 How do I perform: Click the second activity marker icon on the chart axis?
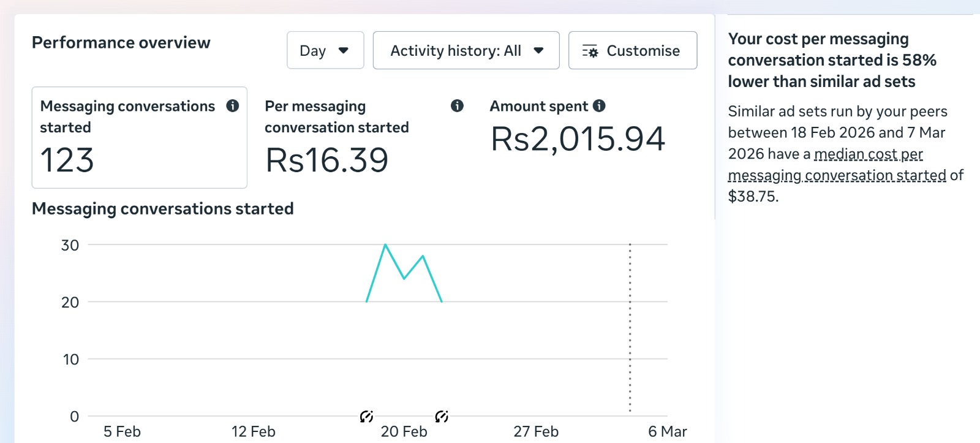442,417
